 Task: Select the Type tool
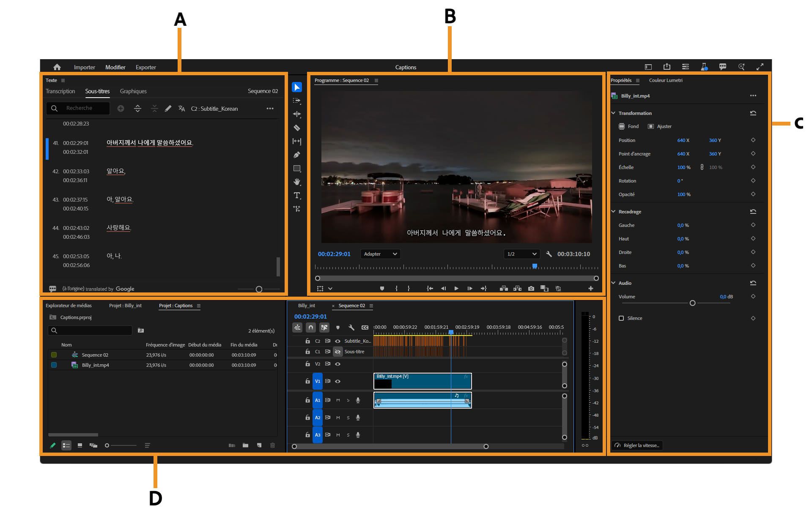tap(297, 196)
